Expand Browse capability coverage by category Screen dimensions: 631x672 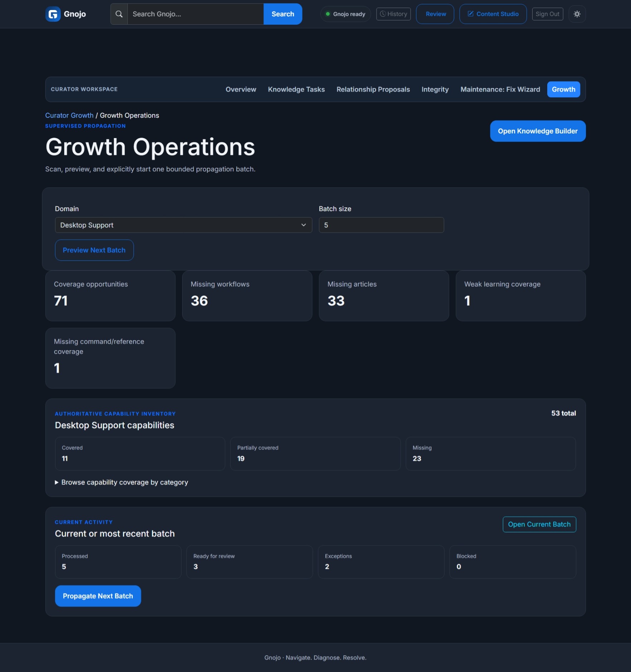coord(121,482)
